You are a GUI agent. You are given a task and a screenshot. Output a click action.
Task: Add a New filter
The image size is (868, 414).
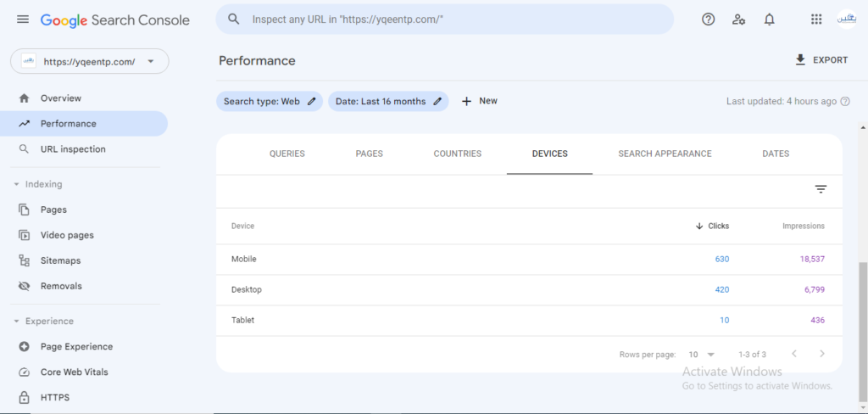(480, 101)
